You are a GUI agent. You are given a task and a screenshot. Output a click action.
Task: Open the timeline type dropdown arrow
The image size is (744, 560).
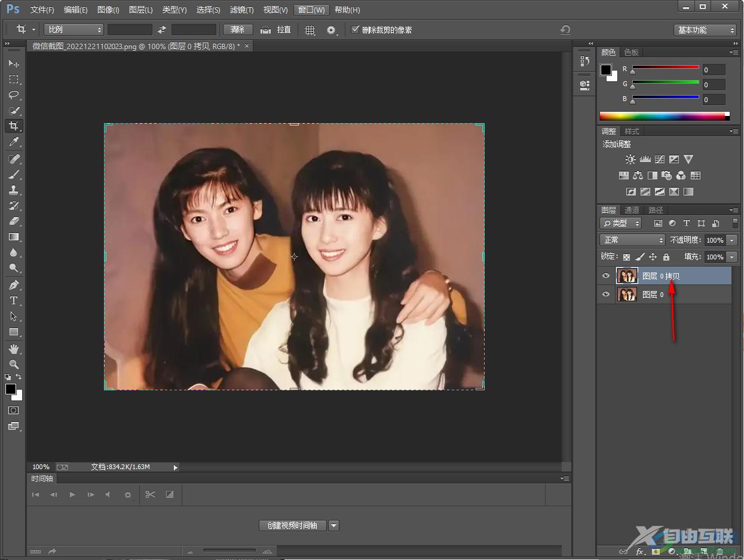334,525
